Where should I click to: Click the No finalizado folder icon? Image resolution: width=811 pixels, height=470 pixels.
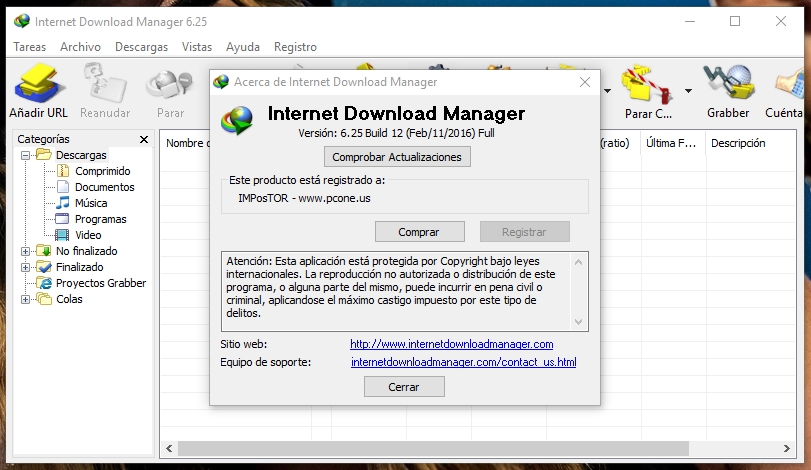44,251
